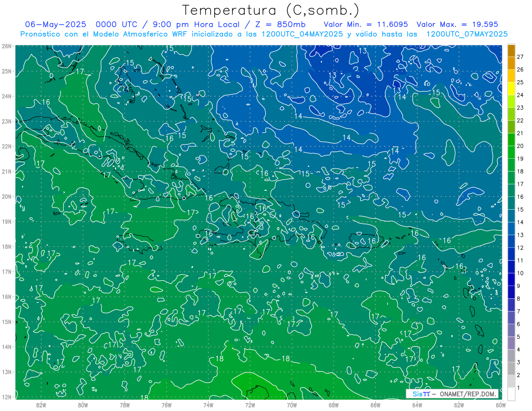Click legend value label '20'
The height and width of the screenshot is (411, 532).
coord(520,146)
